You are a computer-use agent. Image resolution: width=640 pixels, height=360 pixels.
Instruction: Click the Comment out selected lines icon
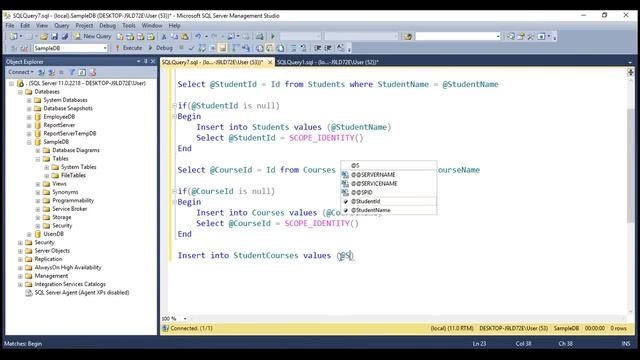coord(293,48)
